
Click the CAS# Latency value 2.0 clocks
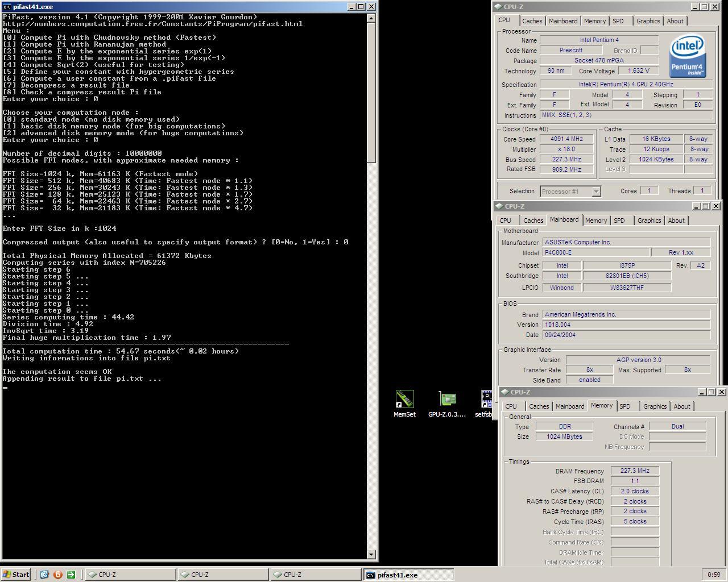[x=635, y=491]
